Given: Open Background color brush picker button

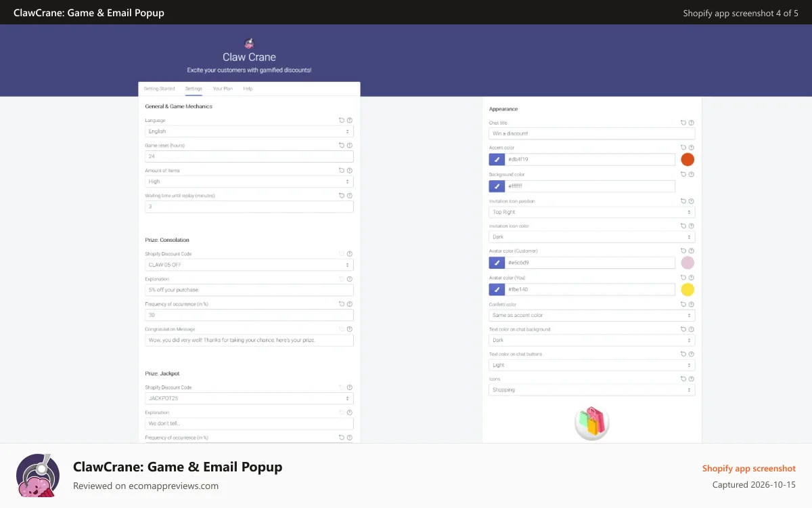Looking at the screenshot, I should coord(497,186).
